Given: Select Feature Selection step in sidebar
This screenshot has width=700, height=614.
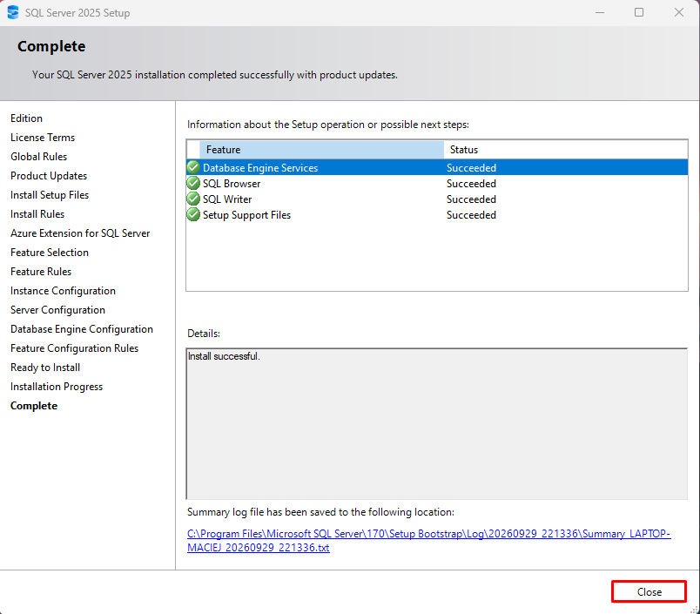Looking at the screenshot, I should coord(50,253).
